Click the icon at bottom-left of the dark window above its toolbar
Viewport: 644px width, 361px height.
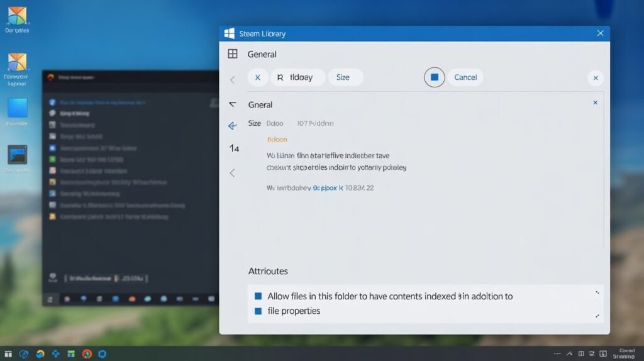tap(53, 277)
